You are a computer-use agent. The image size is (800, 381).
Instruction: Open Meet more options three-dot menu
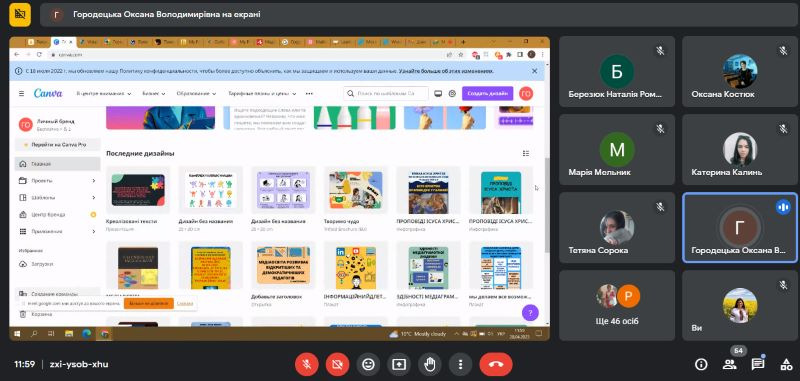[x=460, y=364]
